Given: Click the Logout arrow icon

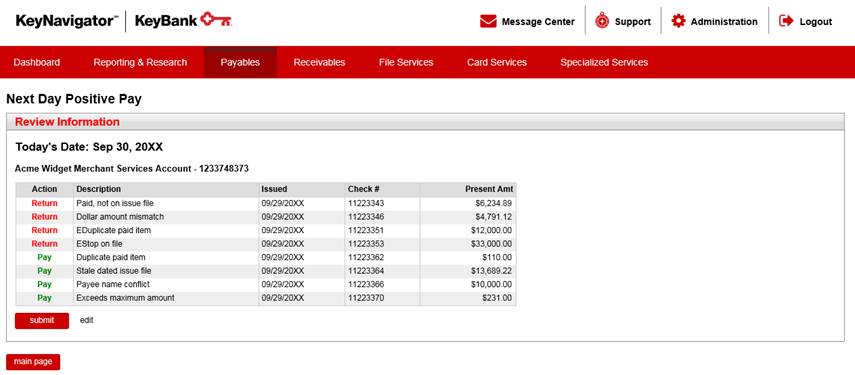Looking at the screenshot, I should coord(786,21).
